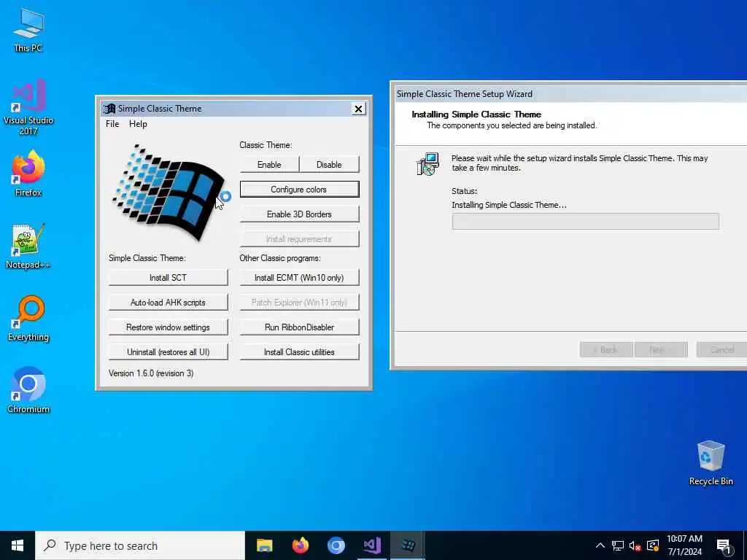Open Chromium from the taskbar
Screen dimensions: 747x560
pos(336,545)
